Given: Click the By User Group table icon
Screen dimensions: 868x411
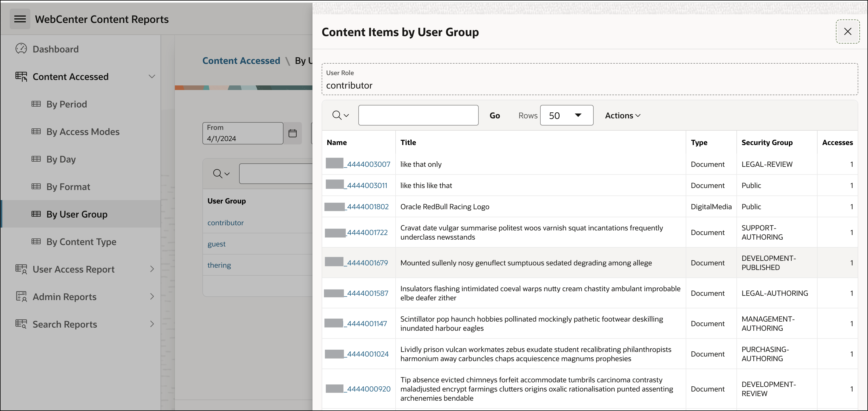Looking at the screenshot, I should 36,214.
